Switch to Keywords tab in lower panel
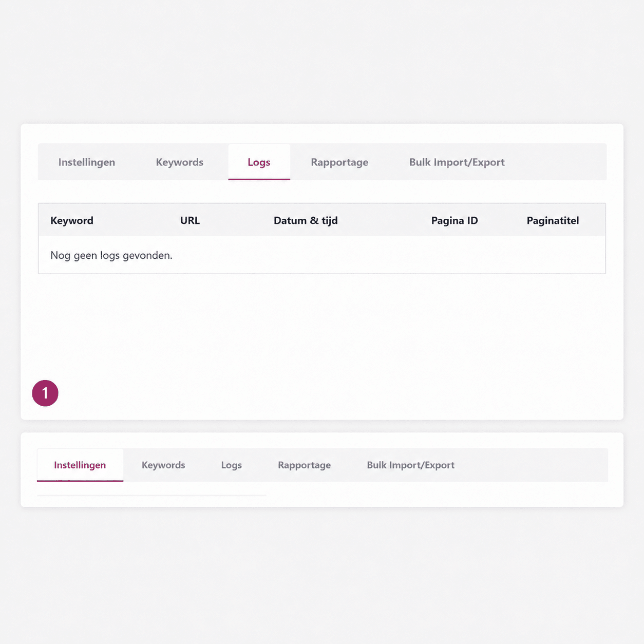This screenshot has width=644, height=644. (x=163, y=465)
